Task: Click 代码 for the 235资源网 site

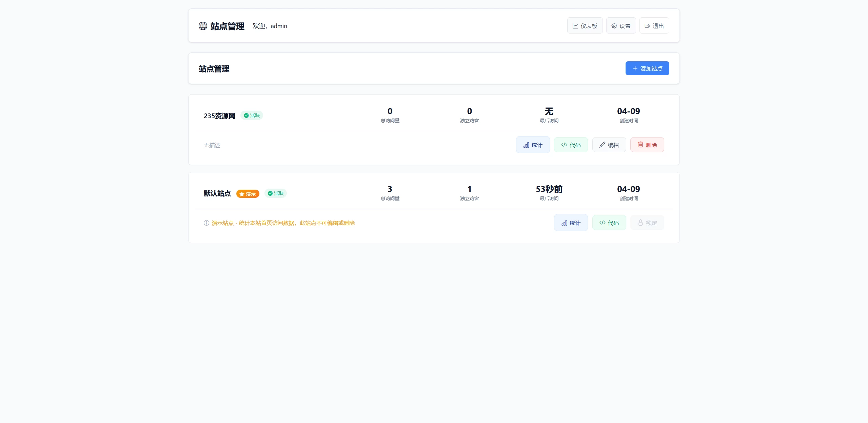Action: pos(571,145)
